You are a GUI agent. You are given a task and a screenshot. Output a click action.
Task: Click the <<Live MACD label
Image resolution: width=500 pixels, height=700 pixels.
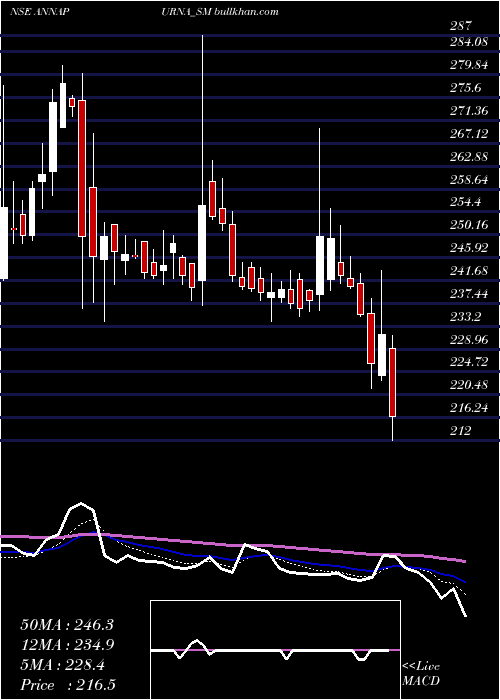tap(421, 674)
